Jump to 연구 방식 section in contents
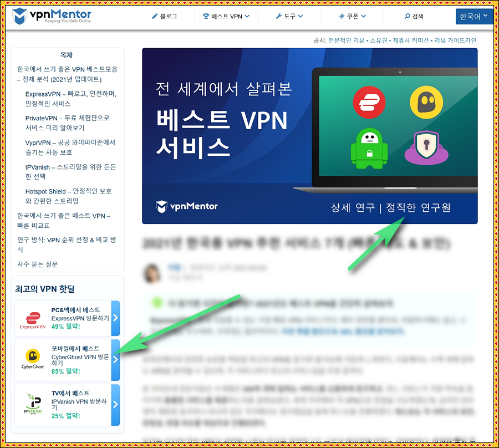The width and height of the screenshot is (499, 448). coord(67,245)
